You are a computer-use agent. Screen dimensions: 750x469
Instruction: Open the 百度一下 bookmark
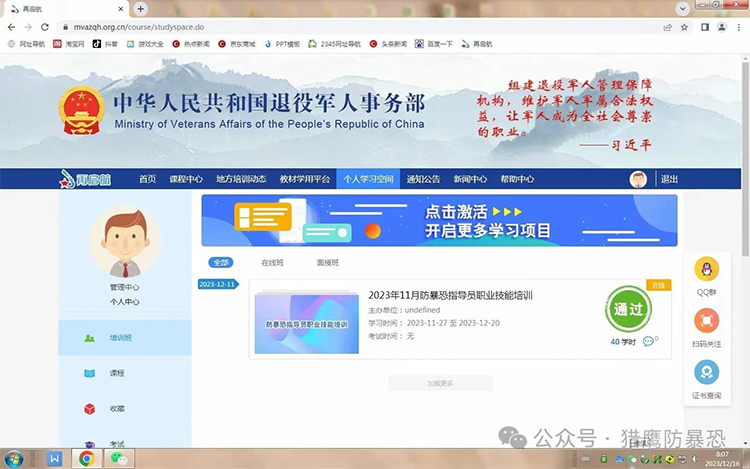tap(434, 44)
